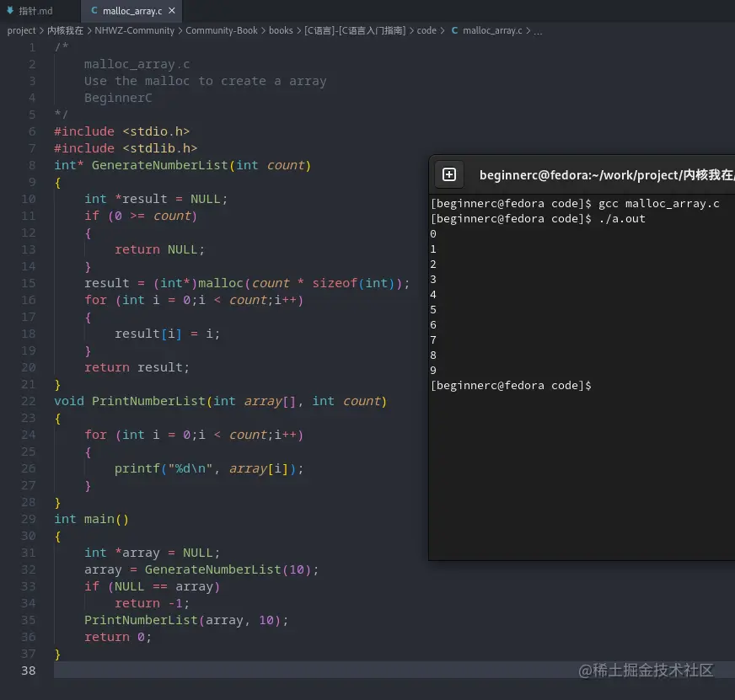Click the 'gcc malloc_array.c' terminal command

click(x=658, y=204)
